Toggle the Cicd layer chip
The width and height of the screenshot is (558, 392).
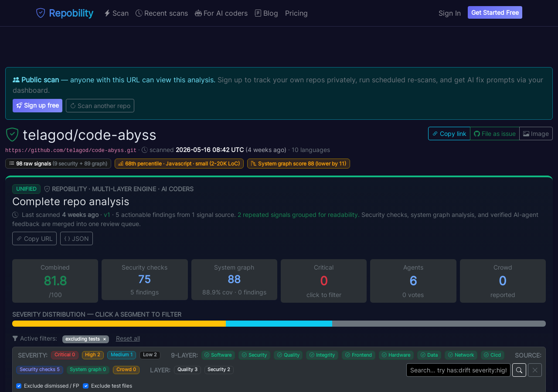point(493,355)
